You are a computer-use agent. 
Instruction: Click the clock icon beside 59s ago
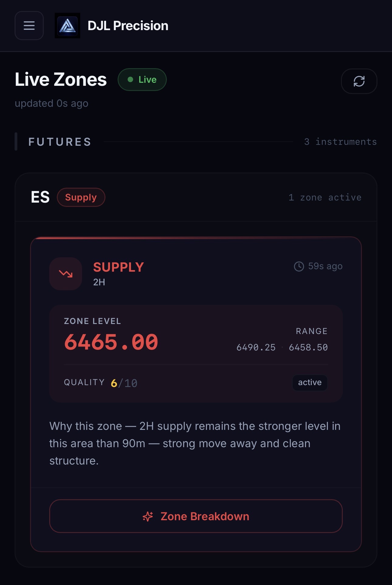click(x=299, y=266)
